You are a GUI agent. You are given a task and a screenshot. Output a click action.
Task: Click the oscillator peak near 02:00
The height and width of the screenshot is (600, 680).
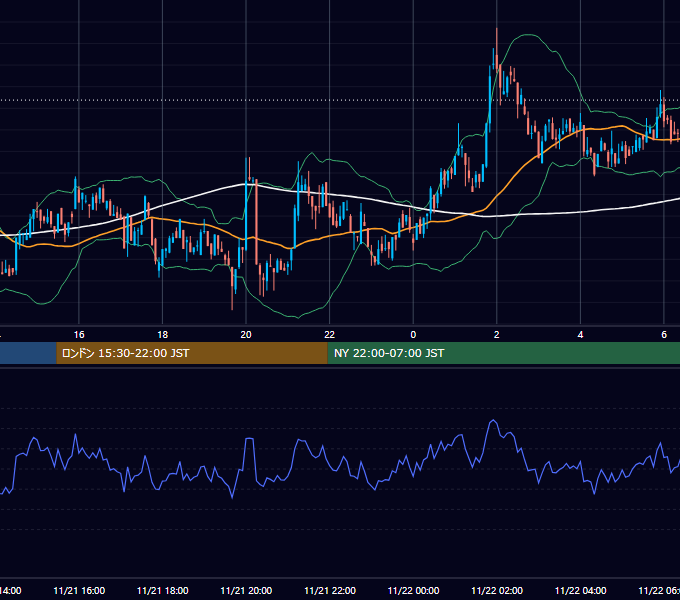click(493, 421)
